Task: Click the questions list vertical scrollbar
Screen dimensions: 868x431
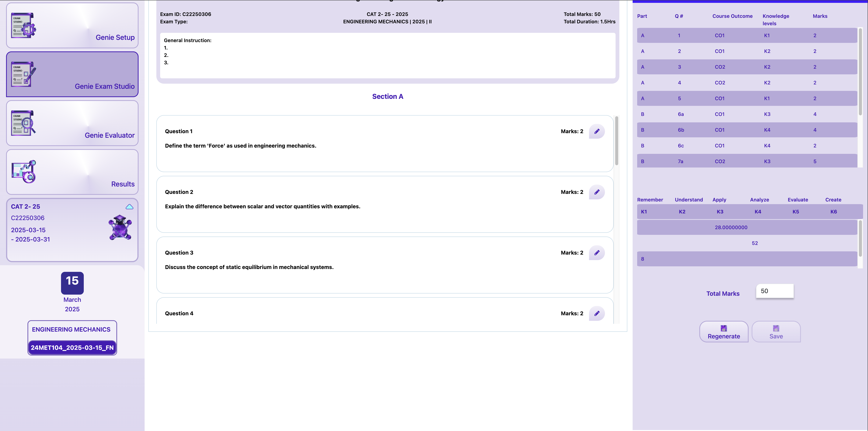Action: pos(616,141)
